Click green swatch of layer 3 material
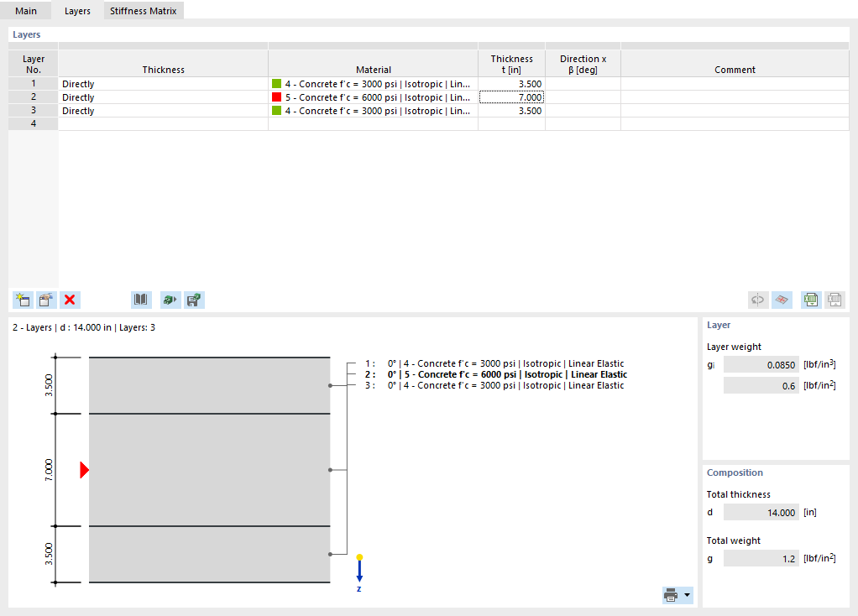 [x=276, y=111]
